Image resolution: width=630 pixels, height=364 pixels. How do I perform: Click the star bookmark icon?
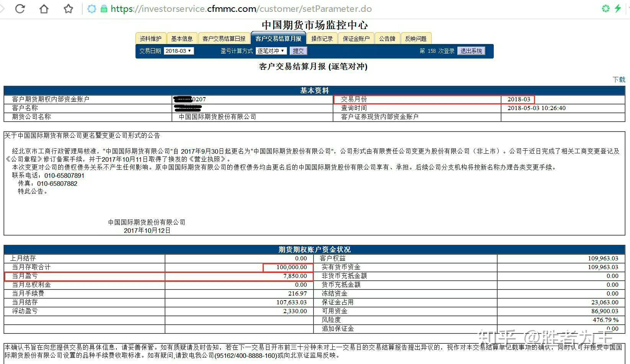pos(68,8)
